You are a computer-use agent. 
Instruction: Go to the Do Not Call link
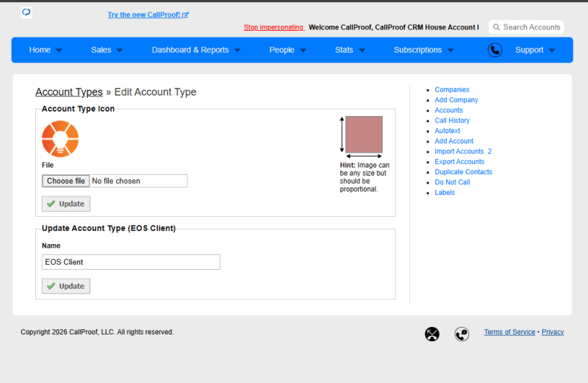tap(452, 182)
